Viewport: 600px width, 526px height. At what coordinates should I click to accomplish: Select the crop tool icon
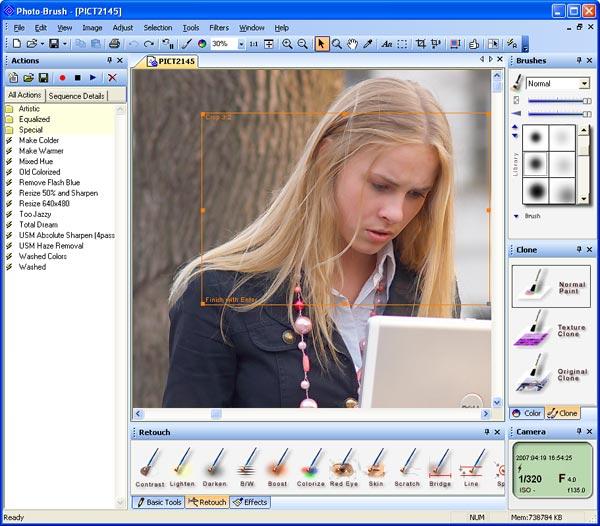click(421, 44)
